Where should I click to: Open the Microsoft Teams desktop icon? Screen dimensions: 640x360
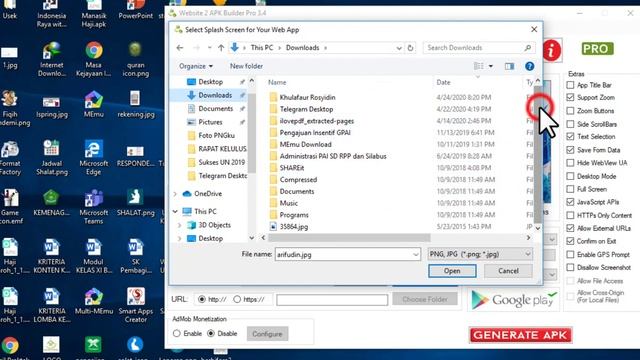(x=93, y=207)
